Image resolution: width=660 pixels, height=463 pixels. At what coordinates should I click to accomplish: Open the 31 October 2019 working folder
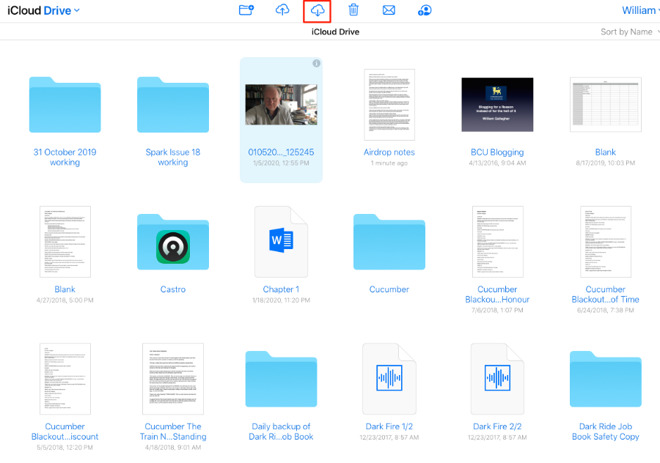click(64, 105)
